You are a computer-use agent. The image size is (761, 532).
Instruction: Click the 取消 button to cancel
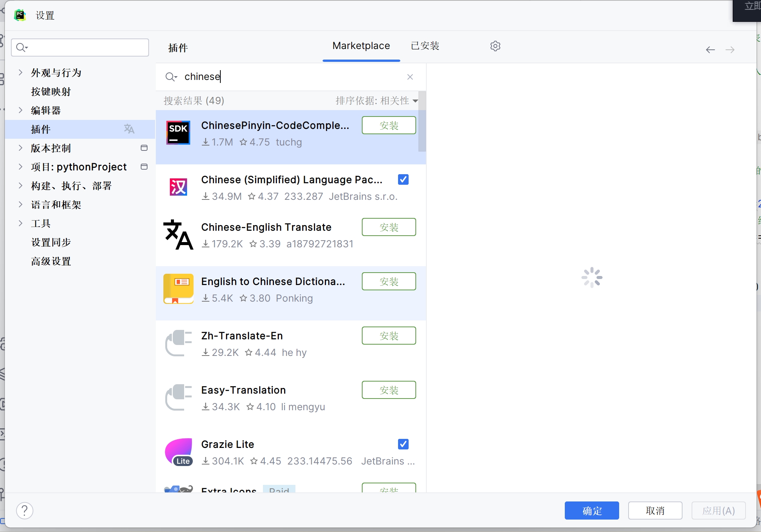655,511
